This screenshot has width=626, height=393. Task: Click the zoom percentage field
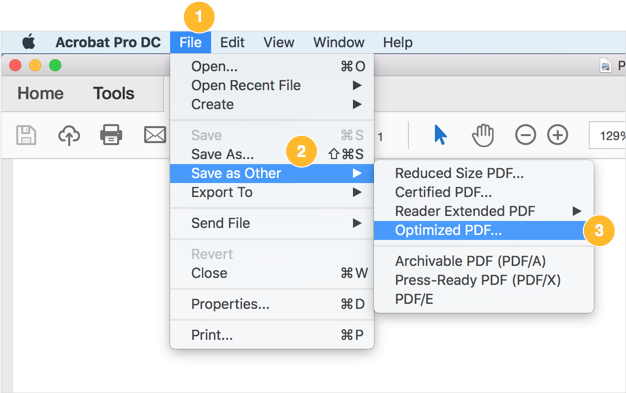[x=608, y=135]
